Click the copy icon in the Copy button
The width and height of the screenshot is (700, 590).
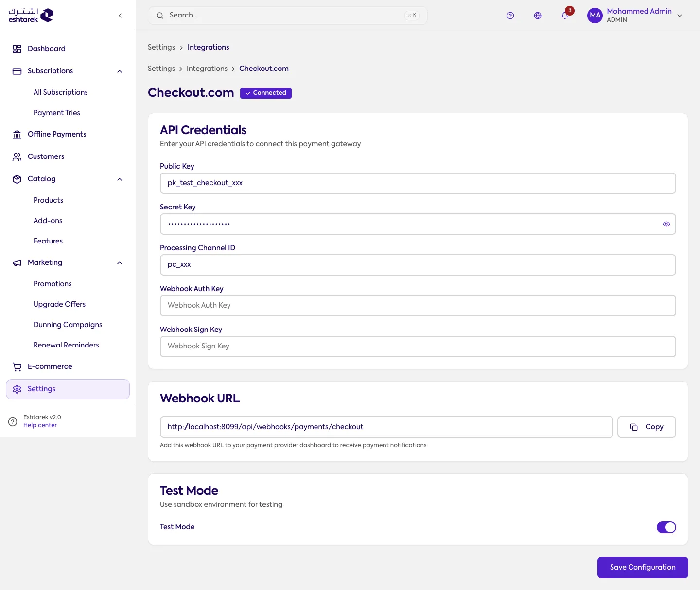[x=634, y=427]
